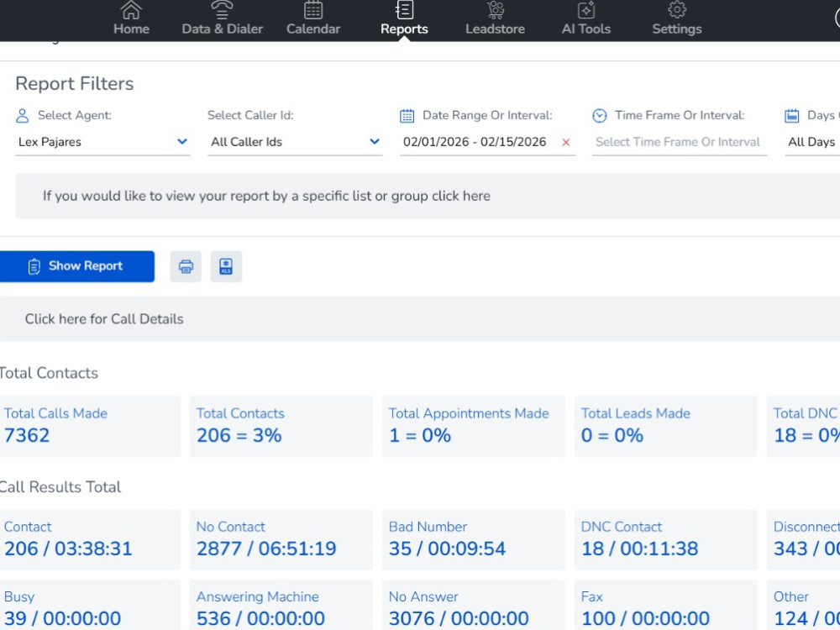Screen dimensions: 840x630
Task: Expand the Select Agent dropdown chevron
Action: 182,141
